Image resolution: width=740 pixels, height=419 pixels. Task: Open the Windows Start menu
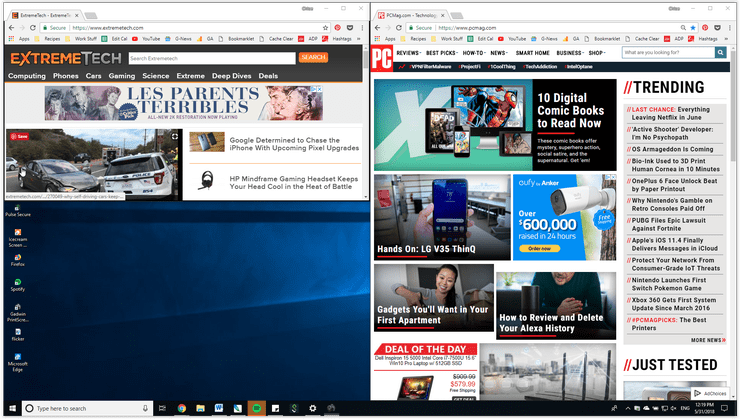pos(12,408)
